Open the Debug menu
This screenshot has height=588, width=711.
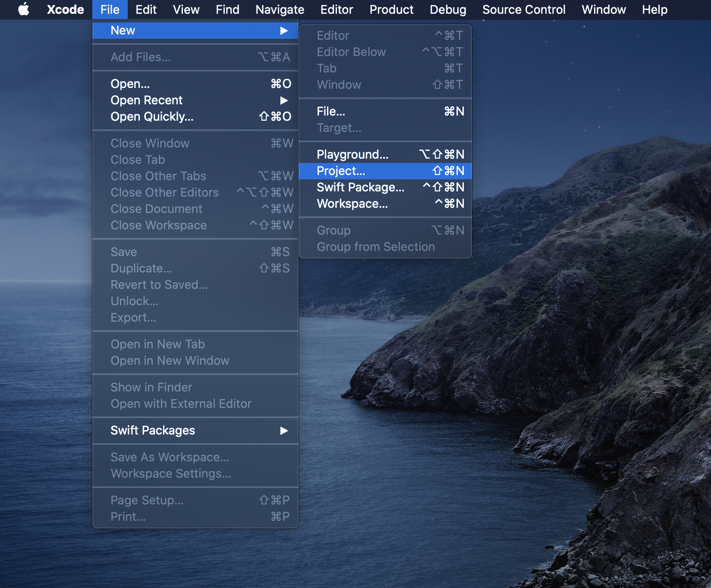click(x=448, y=9)
